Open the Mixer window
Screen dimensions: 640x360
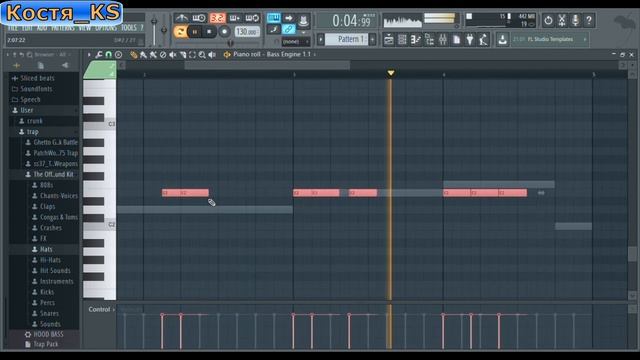pos(442,40)
